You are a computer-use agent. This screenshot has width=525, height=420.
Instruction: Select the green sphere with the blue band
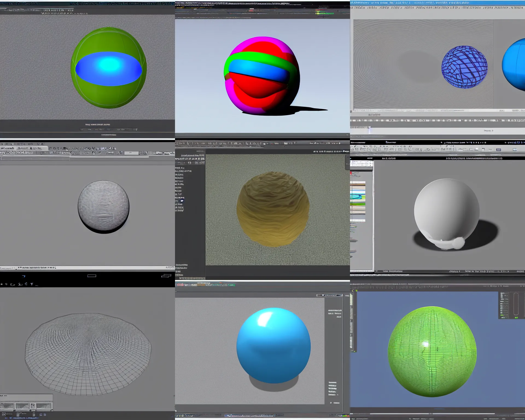point(109,68)
